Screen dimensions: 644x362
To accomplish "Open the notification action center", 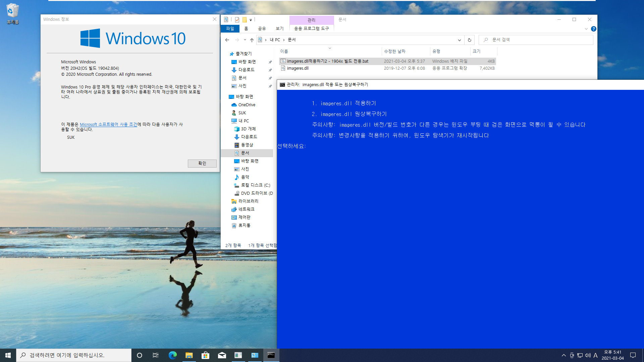I will (x=633, y=355).
